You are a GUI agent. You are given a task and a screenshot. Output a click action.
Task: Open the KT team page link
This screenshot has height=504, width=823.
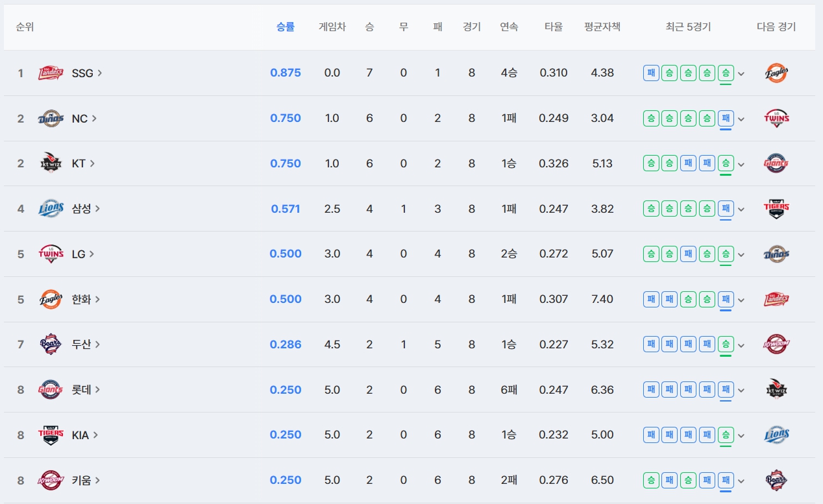(x=83, y=163)
